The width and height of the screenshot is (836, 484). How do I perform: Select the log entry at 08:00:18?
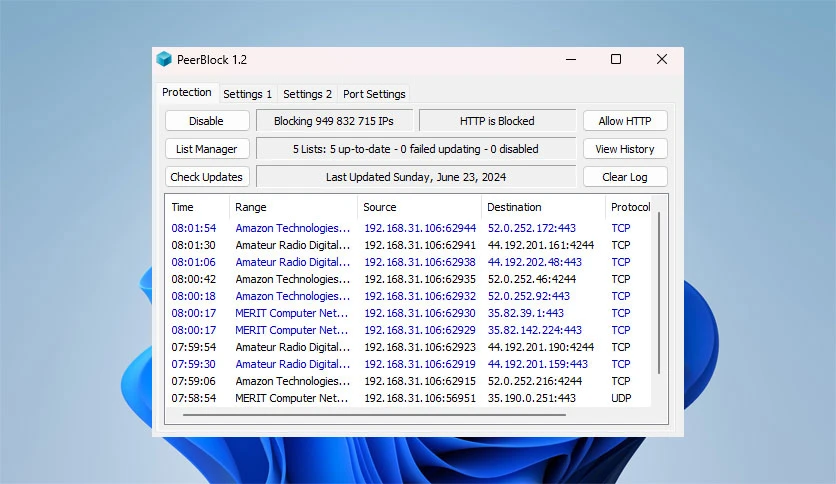click(x=408, y=296)
